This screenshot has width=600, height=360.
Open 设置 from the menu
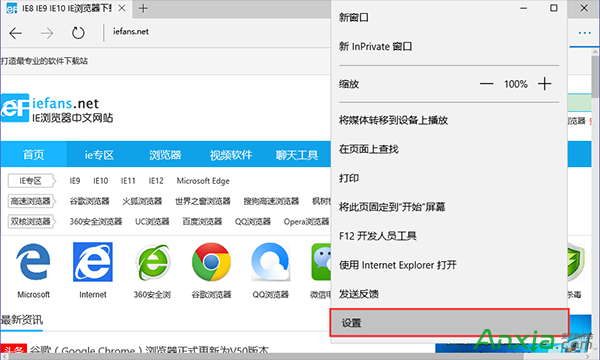pos(449,323)
